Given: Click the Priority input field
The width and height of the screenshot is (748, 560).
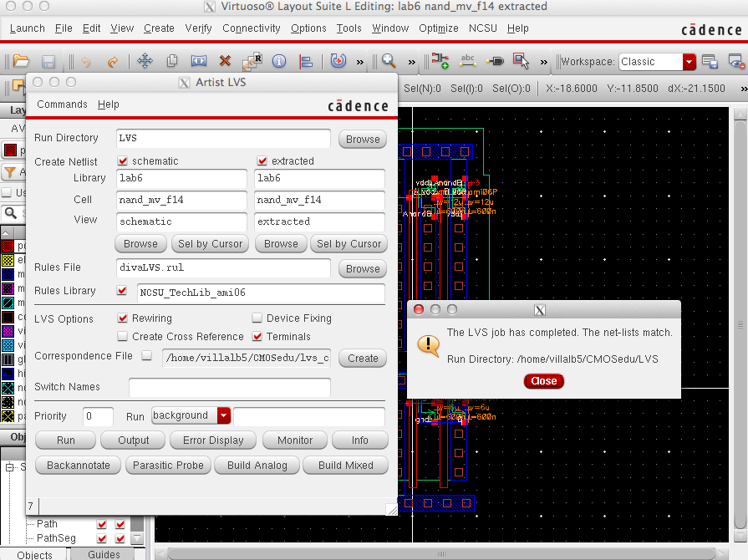Looking at the screenshot, I should tap(98, 415).
